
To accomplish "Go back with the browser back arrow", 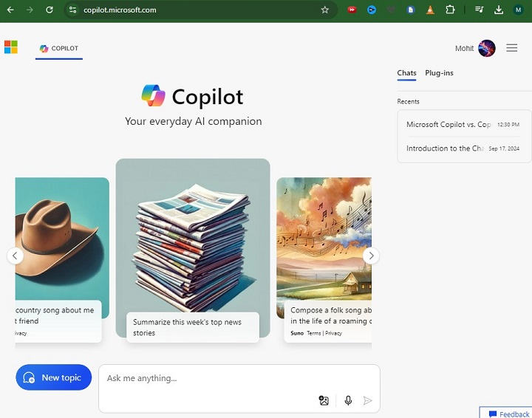I will pos(10,10).
